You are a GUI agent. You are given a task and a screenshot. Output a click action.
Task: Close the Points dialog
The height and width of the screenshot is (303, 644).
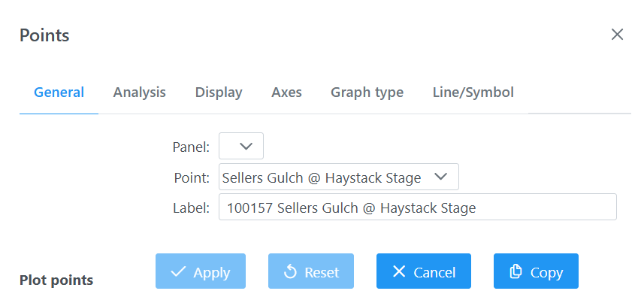click(x=617, y=35)
